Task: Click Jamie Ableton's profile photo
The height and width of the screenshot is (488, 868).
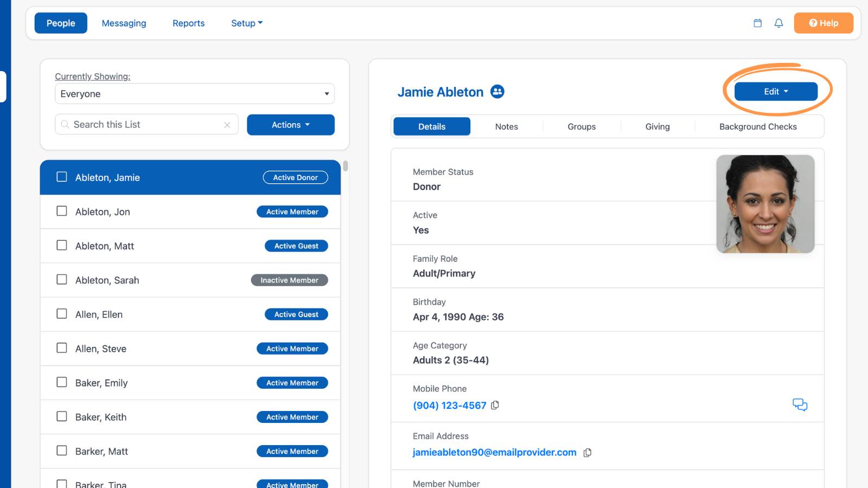Action: [x=765, y=204]
